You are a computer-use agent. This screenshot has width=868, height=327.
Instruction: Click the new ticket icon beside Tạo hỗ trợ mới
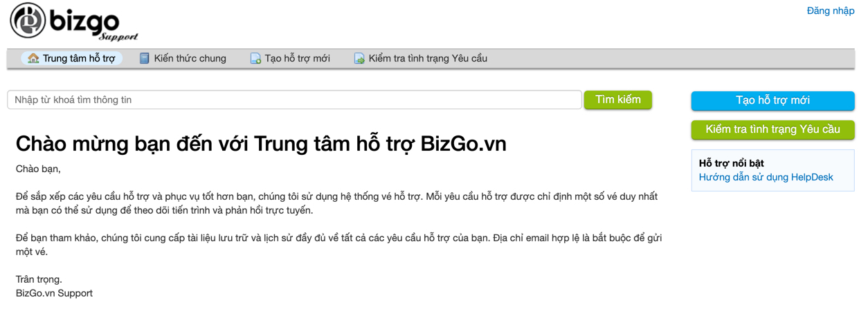click(255, 59)
